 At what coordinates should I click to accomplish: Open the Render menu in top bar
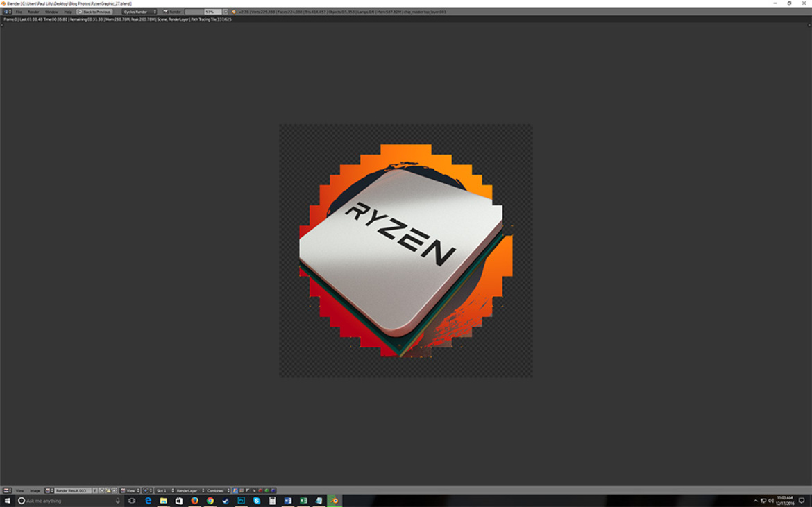33,12
